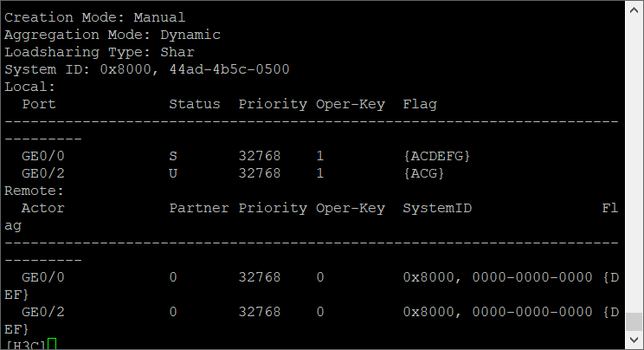The image size is (644, 350).
Task: Click the "Flag" column header in Local table
Action: 420,104
